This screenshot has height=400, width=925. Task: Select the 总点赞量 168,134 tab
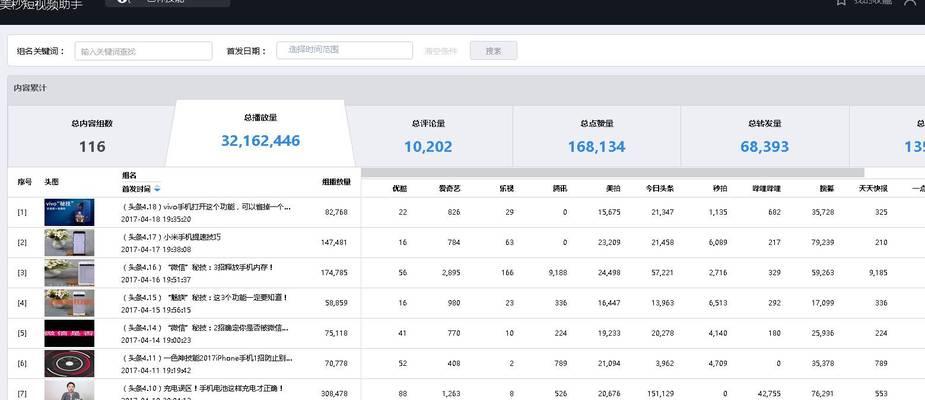pos(596,136)
